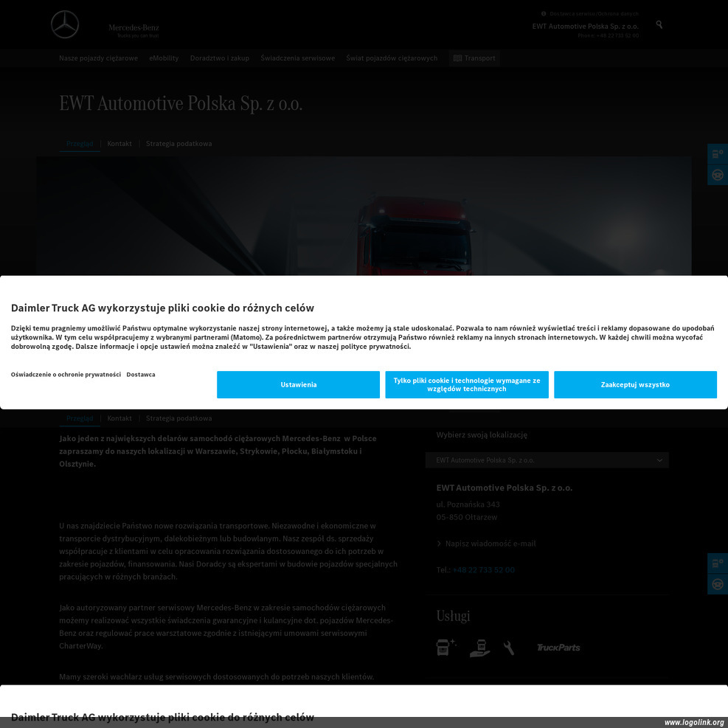Click Napisz wiadomość e-mail link
The image size is (728, 728).
click(x=490, y=544)
